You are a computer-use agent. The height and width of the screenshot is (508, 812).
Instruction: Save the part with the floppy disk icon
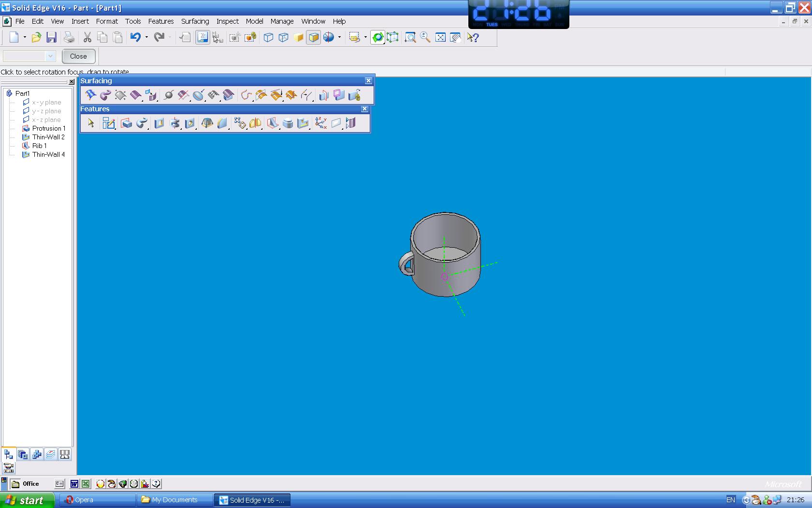(x=51, y=37)
